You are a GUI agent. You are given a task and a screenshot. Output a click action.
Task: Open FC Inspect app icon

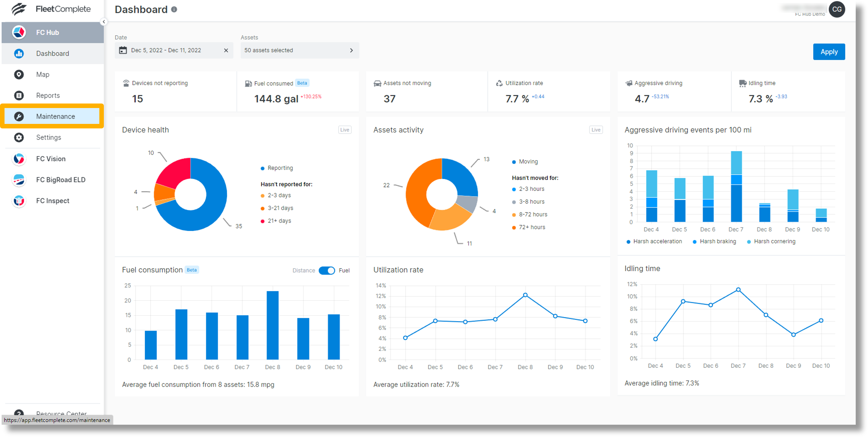point(19,201)
